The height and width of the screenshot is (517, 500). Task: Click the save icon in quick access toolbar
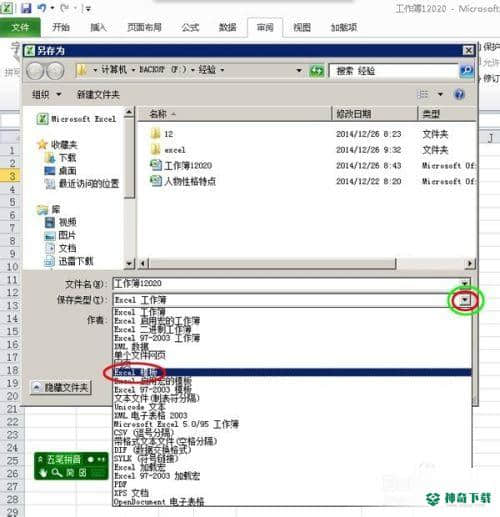[26, 8]
